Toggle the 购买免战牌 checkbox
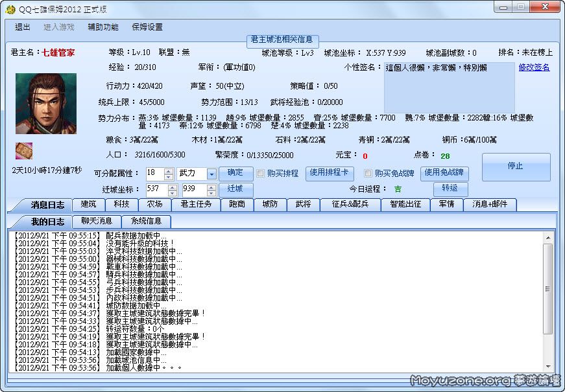Viewport: 565px width, 392px height. (368, 174)
